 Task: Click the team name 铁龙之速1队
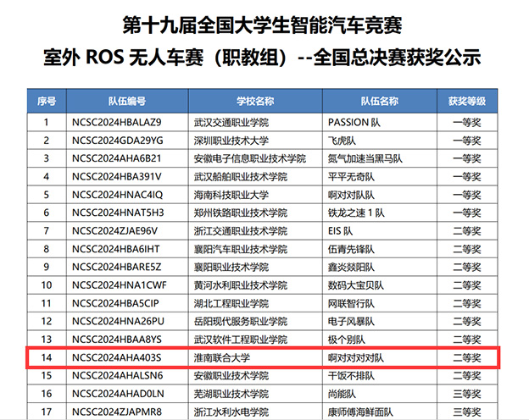(x=355, y=213)
